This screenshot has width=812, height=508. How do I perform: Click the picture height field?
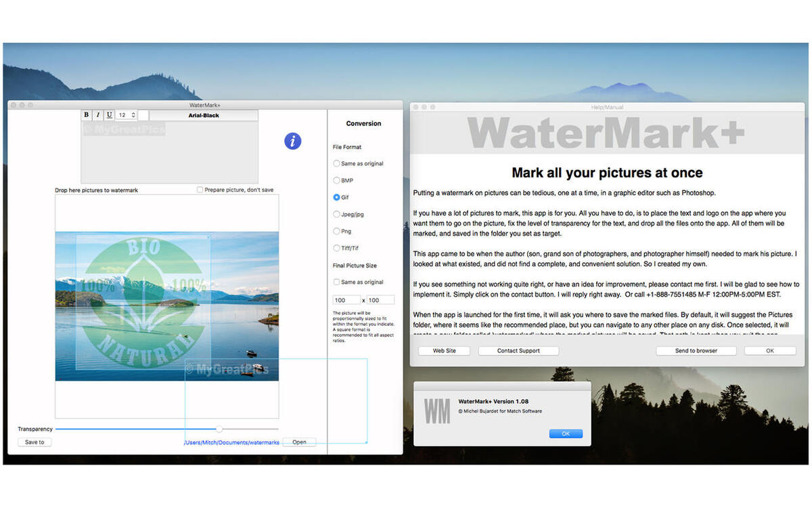click(381, 299)
